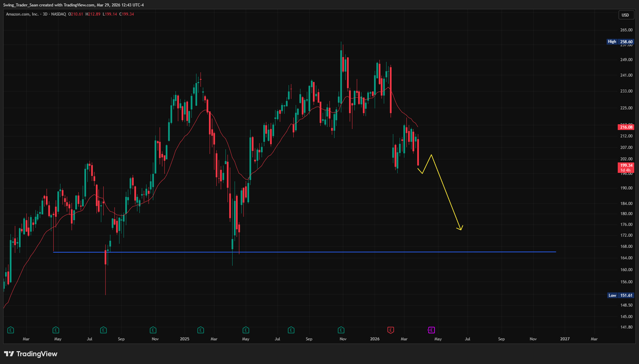
Task: Click the 241.00 price axis label
Action: [626, 75]
